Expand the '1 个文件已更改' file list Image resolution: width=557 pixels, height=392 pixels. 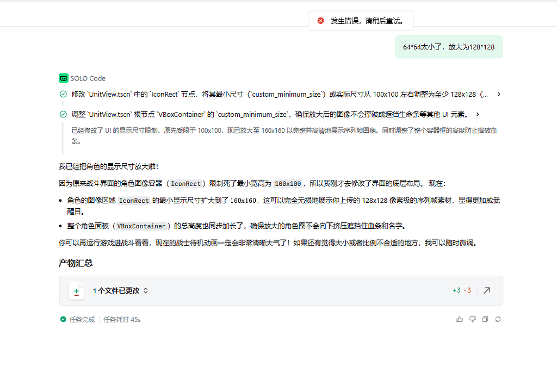tap(120, 290)
